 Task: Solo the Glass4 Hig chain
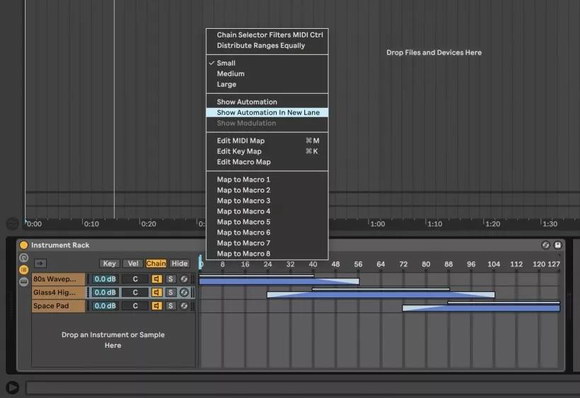171,293
